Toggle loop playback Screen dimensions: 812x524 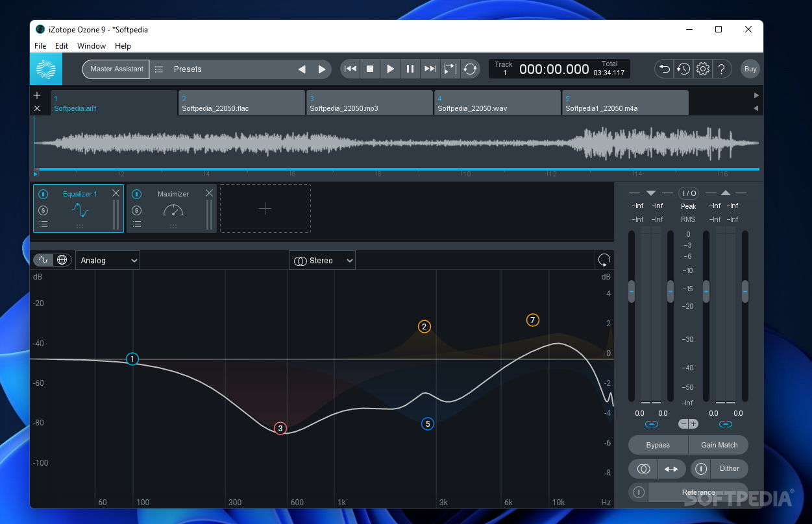470,69
